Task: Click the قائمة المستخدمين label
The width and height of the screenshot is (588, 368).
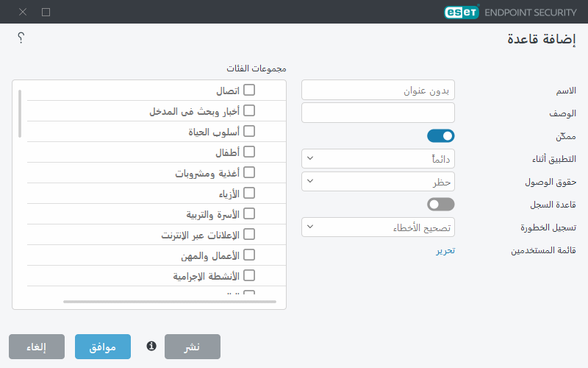Action: point(543,250)
